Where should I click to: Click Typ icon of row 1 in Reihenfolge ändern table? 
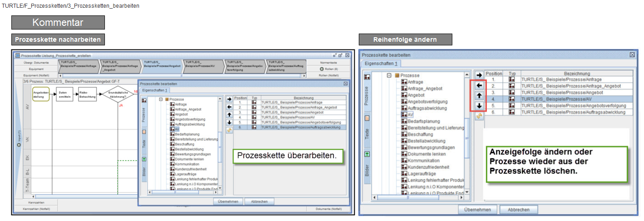point(512,79)
